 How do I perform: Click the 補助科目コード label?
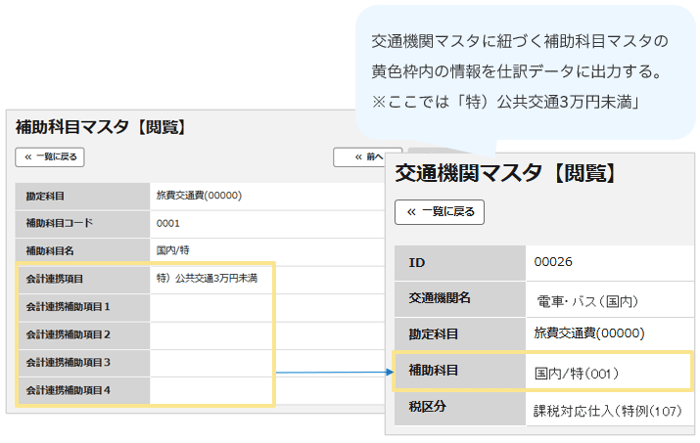[x=59, y=223]
